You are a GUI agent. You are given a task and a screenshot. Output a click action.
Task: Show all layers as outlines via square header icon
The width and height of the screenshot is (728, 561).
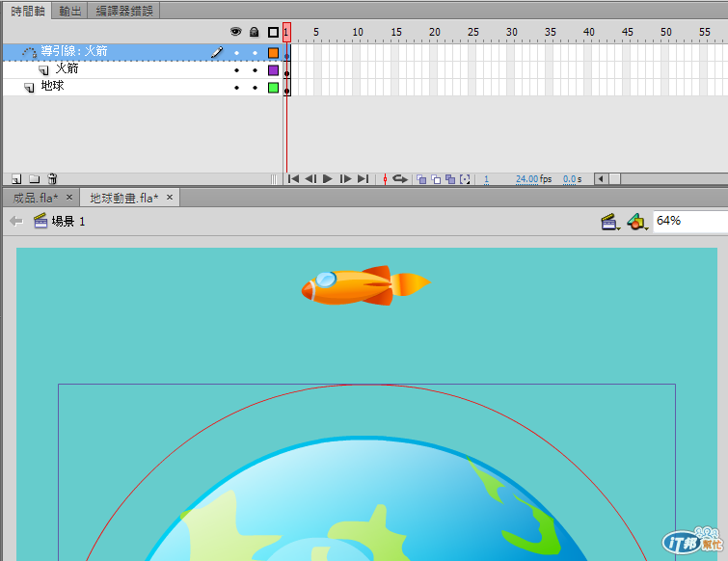coord(273,32)
